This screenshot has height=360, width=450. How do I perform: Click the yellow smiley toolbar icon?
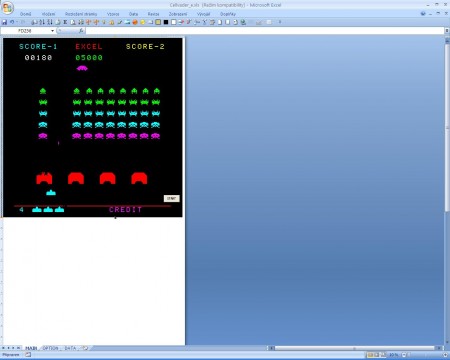click(x=143, y=22)
